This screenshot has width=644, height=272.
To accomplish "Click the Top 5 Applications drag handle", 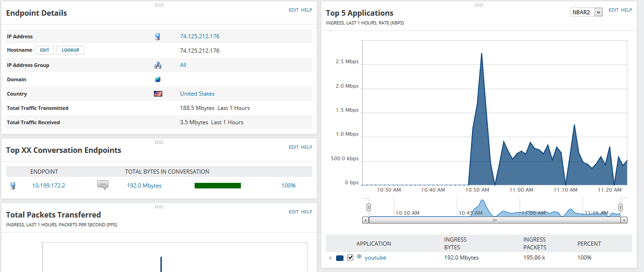I will tap(479, 5).
